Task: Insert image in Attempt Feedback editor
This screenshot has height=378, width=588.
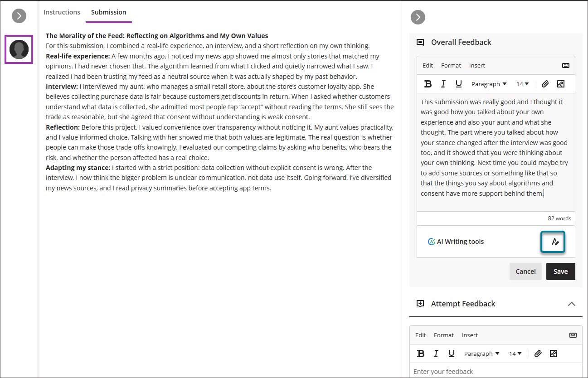Action: click(554, 354)
